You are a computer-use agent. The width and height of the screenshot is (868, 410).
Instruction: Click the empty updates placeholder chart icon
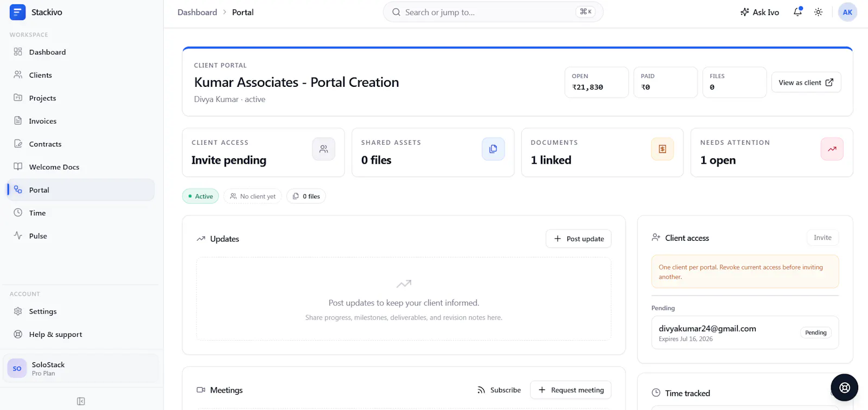[404, 284]
